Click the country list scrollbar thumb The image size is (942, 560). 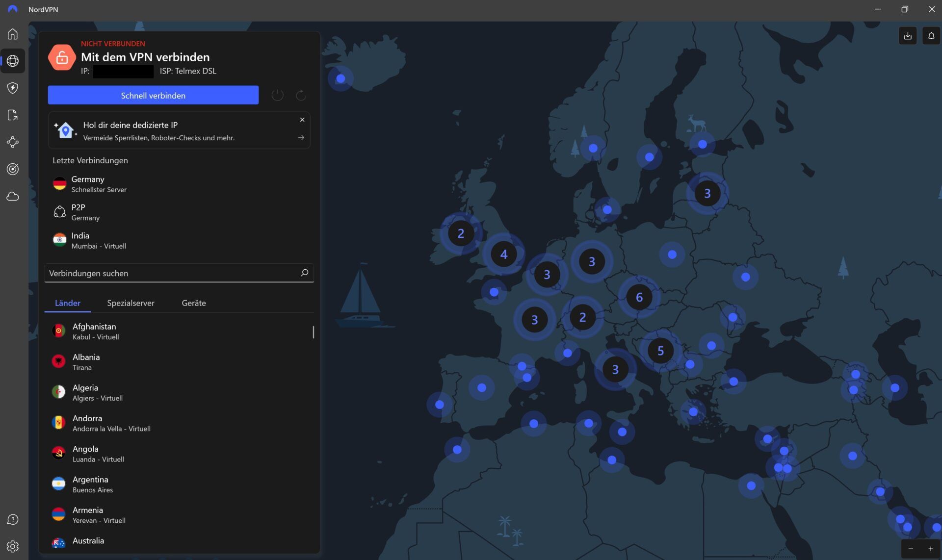click(x=314, y=332)
